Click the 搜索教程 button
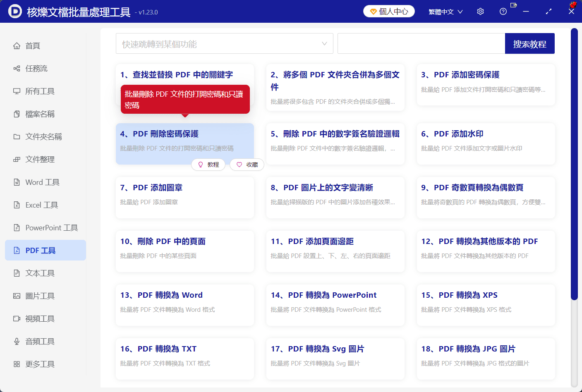Viewport: 582px width, 392px height. pos(530,43)
